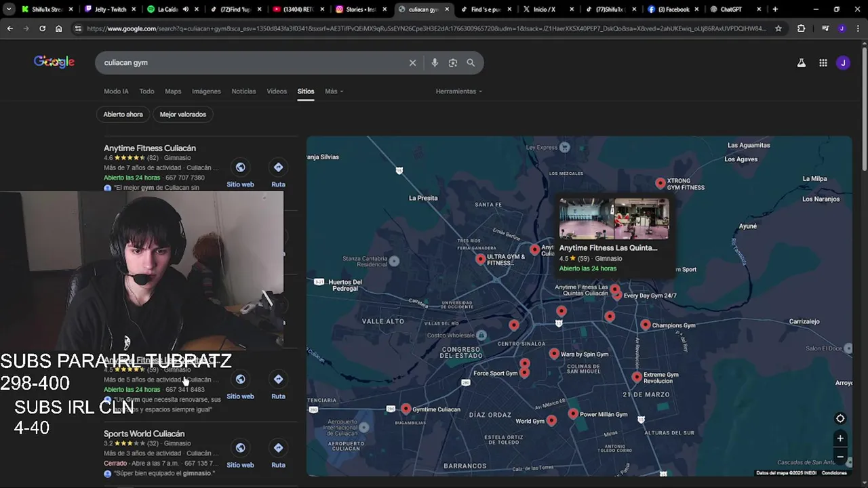Open website icon for Sports World Culiacán
The image size is (868, 488).
pos(240,448)
